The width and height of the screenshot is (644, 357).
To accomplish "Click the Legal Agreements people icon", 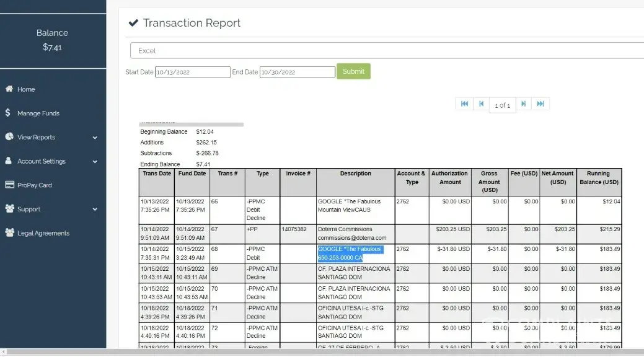I will coord(9,233).
